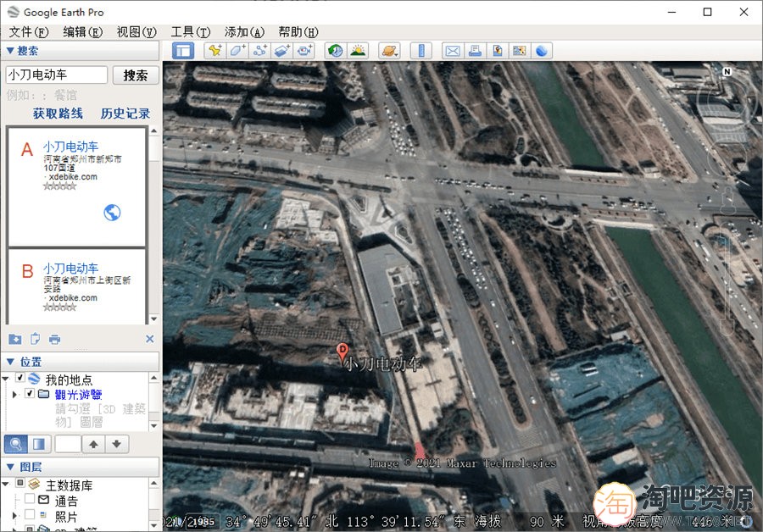
Task: Open the ruler measurement tool
Action: click(421, 51)
